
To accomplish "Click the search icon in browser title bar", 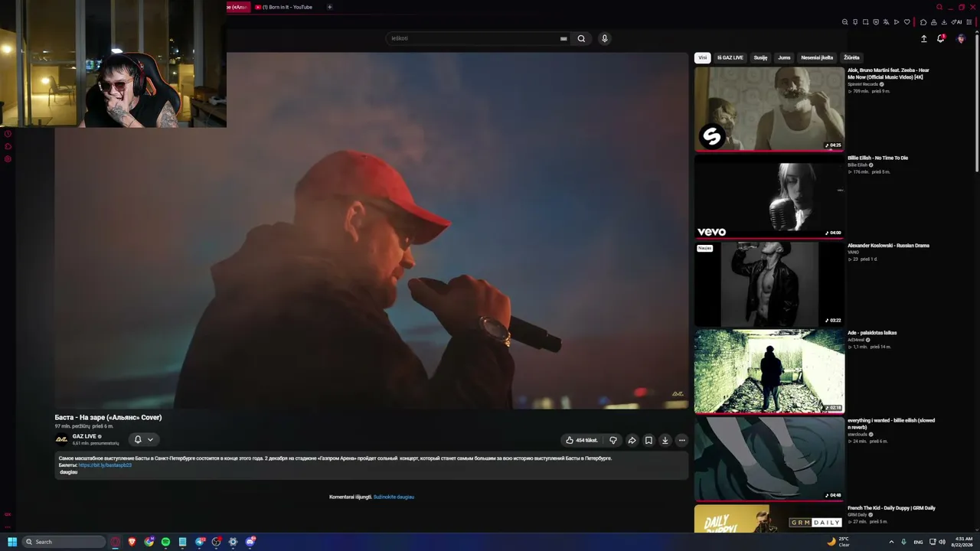I will pos(939,7).
